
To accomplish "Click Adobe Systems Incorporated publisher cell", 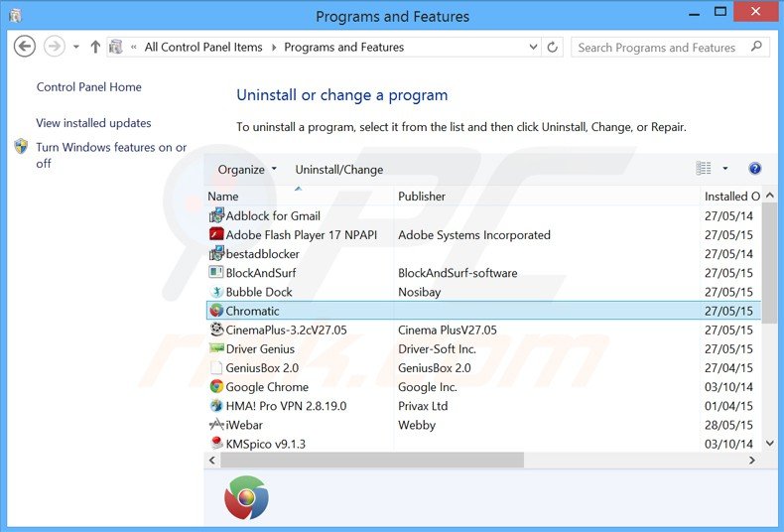I will [474, 235].
